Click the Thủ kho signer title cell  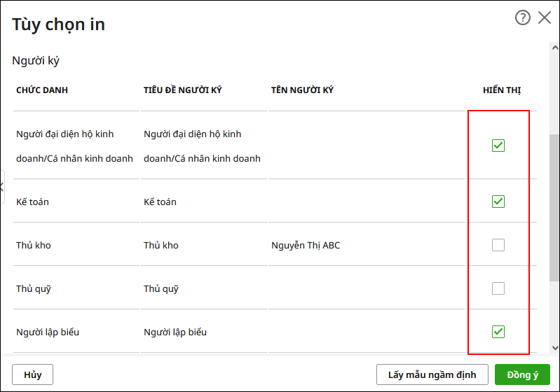[x=204, y=245]
